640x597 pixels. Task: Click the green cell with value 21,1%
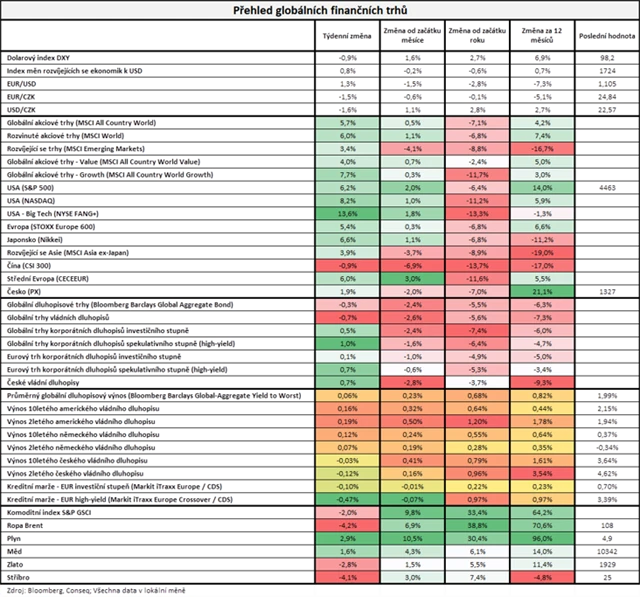[543, 291]
